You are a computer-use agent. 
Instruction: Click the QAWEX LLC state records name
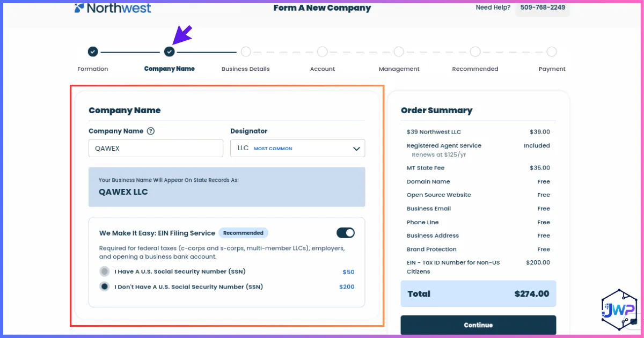[x=123, y=192]
